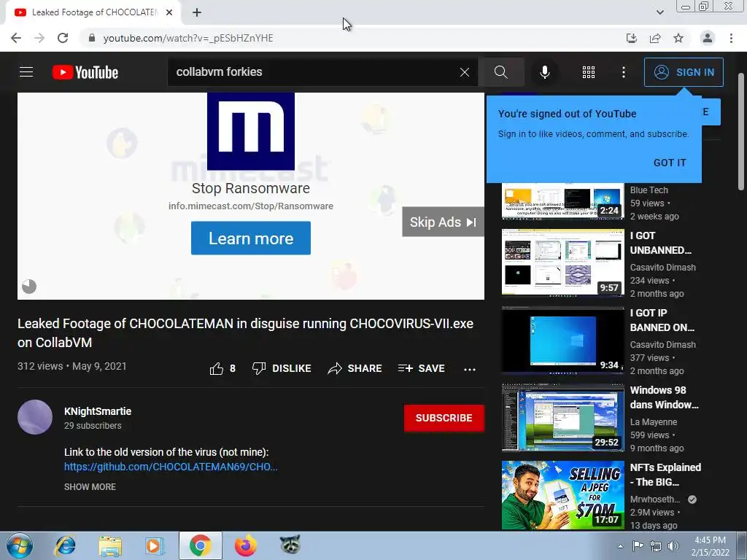This screenshot has height=560, width=747.
Task: Click the youtube.com address bar URL
Action: (188, 38)
